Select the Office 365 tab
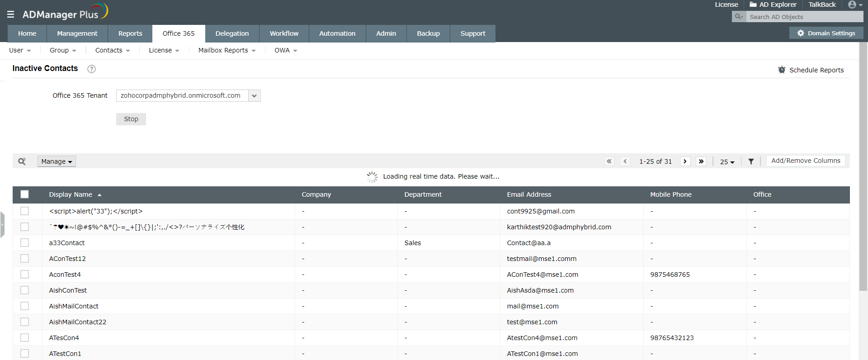This screenshot has height=360, width=868. [179, 33]
